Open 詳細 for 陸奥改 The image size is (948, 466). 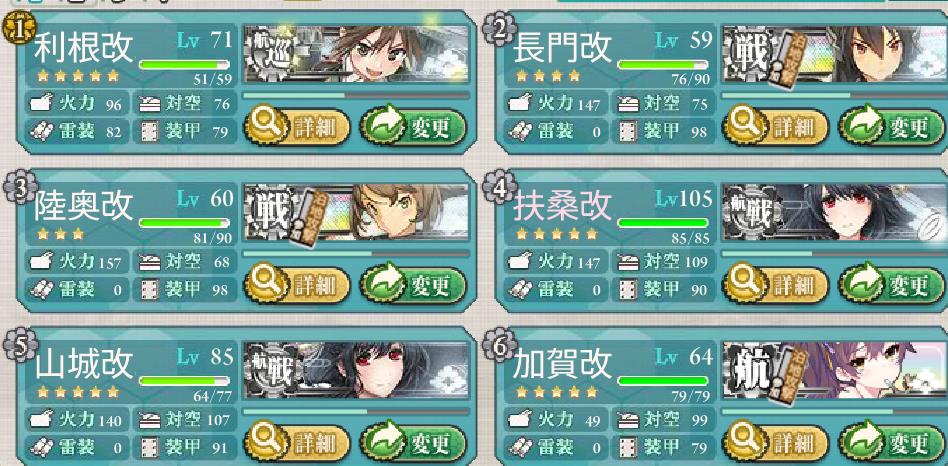click(x=297, y=285)
